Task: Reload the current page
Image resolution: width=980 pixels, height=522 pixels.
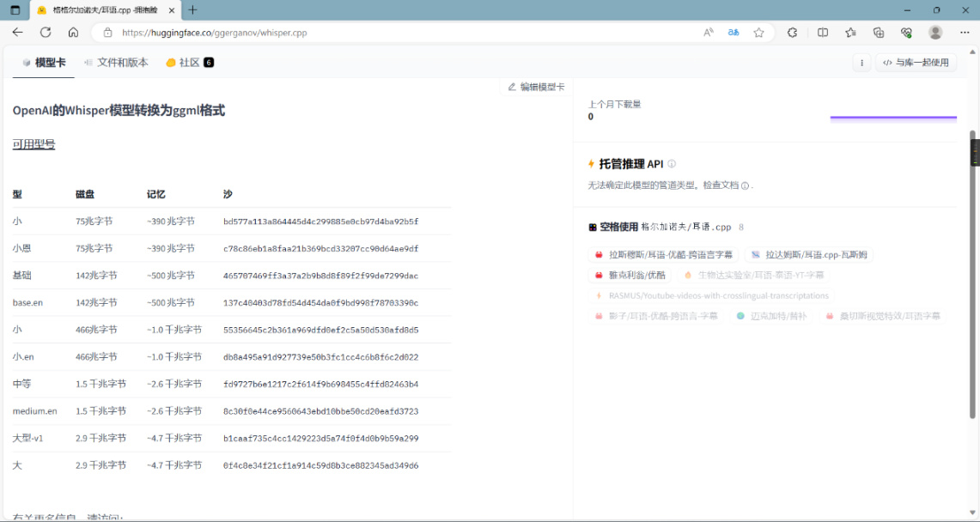Action: (x=46, y=33)
